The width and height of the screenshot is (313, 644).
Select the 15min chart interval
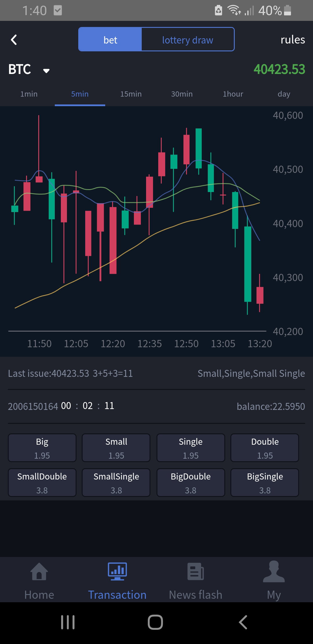click(131, 94)
